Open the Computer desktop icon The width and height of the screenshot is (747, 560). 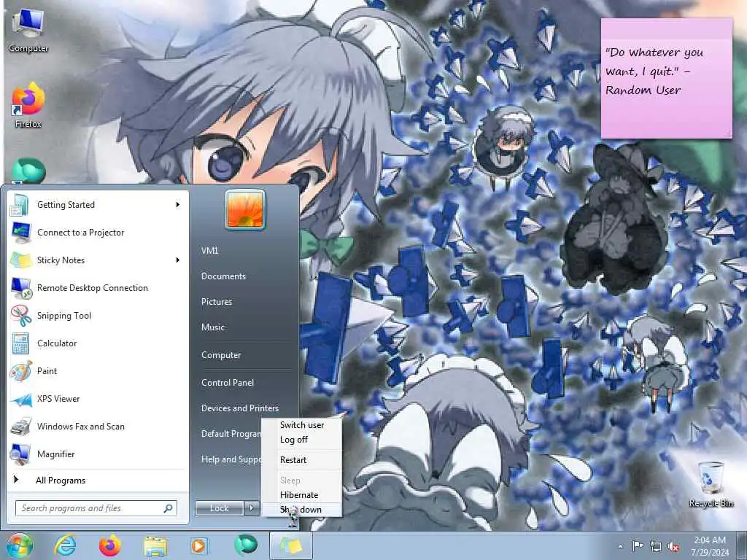(x=28, y=31)
